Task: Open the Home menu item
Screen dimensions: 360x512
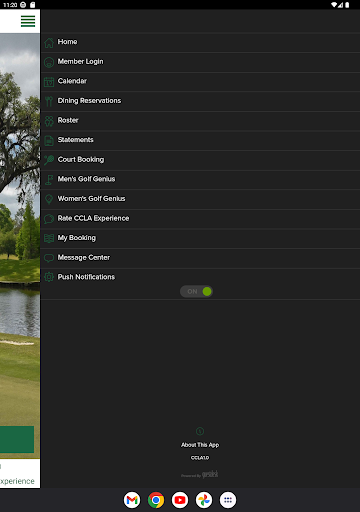Action: pos(200,42)
